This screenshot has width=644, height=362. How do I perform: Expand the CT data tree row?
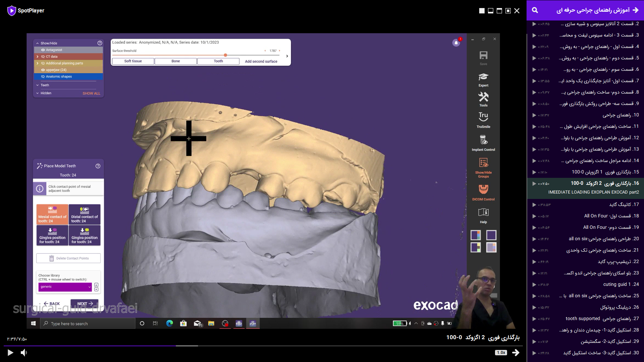pyautogui.click(x=38, y=56)
